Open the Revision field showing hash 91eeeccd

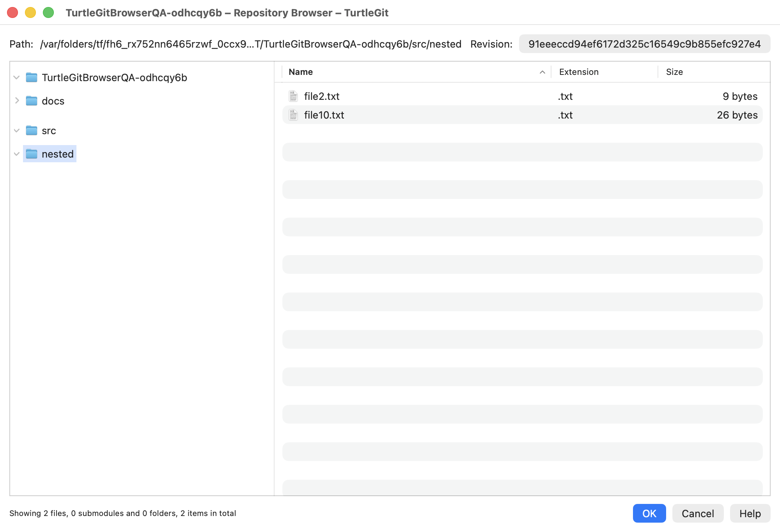pyautogui.click(x=644, y=44)
